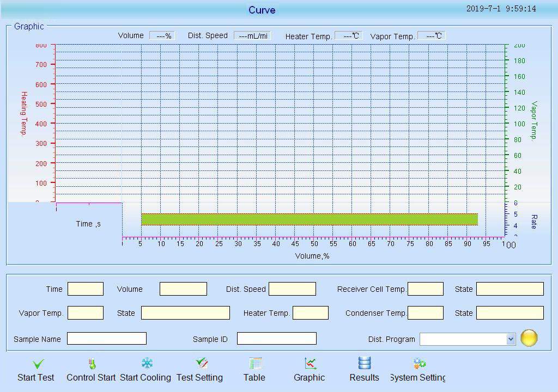Open Test Setting checklist icon
Viewport: 558px width, 392px height.
(202, 363)
